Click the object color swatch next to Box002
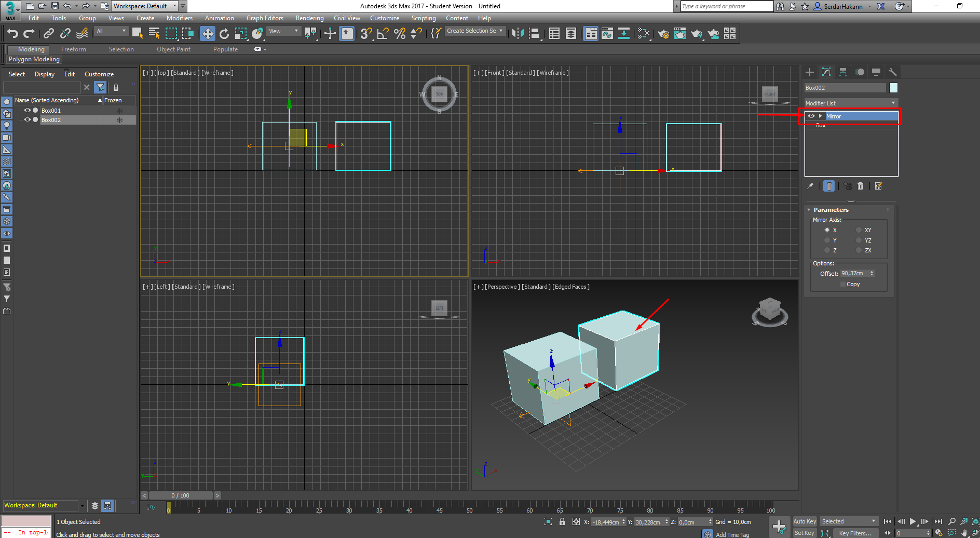Screen dimensions: 980x538 893,87
